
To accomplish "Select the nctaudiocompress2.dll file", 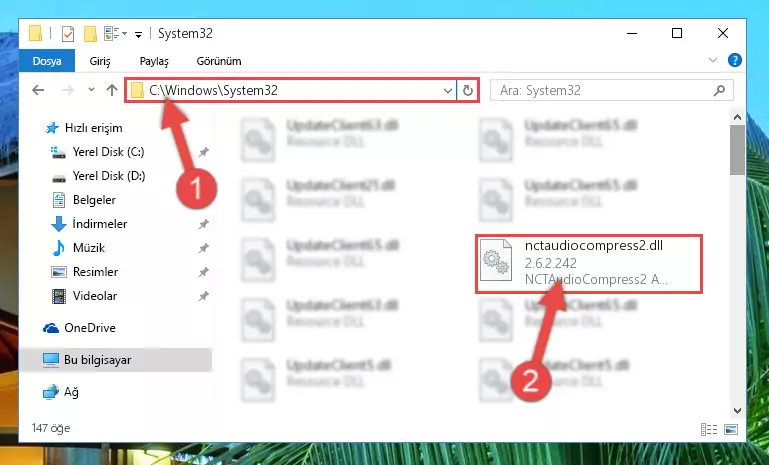I will click(x=589, y=264).
